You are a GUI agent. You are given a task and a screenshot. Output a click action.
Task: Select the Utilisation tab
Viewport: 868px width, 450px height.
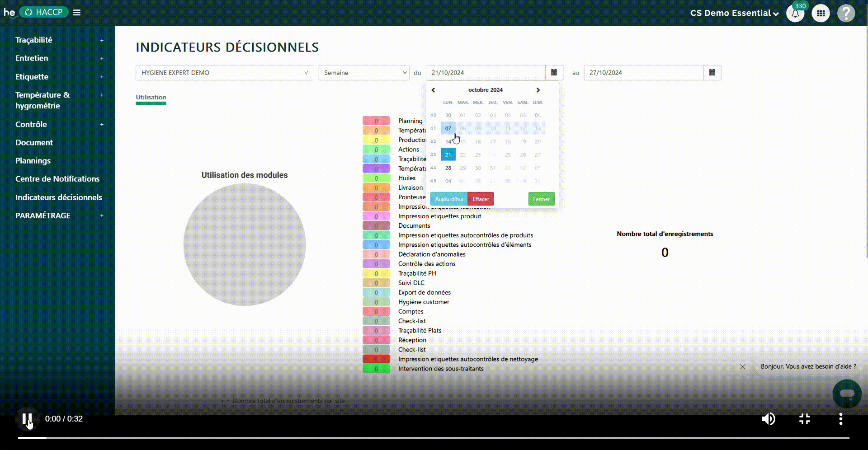tap(151, 97)
